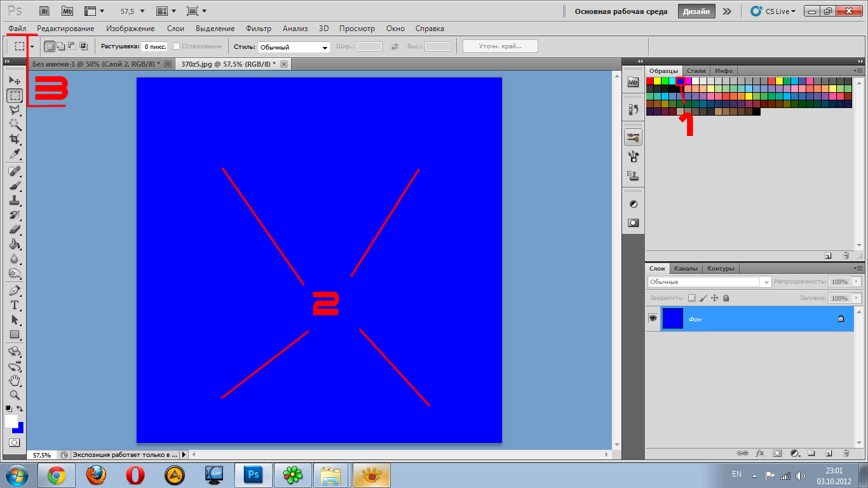
Task: Add a layer mask in Layers panel
Action: click(776, 453)
